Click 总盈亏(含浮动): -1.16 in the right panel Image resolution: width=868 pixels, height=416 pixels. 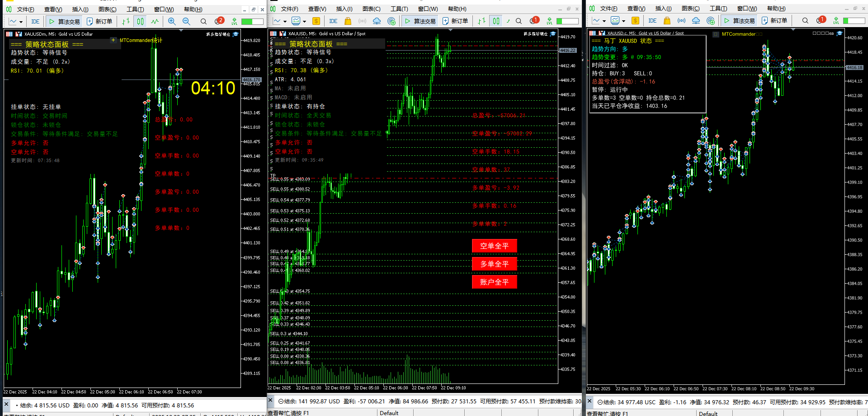coord(623,82)
